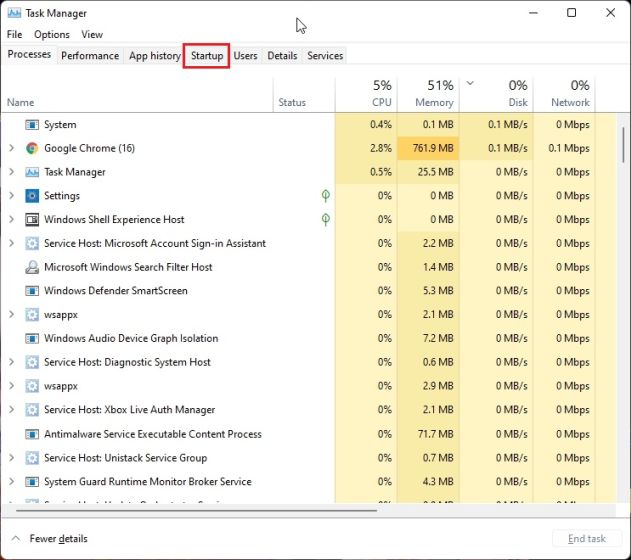Click the Diagnostic System Host gear icon
The height and width of the screenshot is (560, 631).
[32, 362]
